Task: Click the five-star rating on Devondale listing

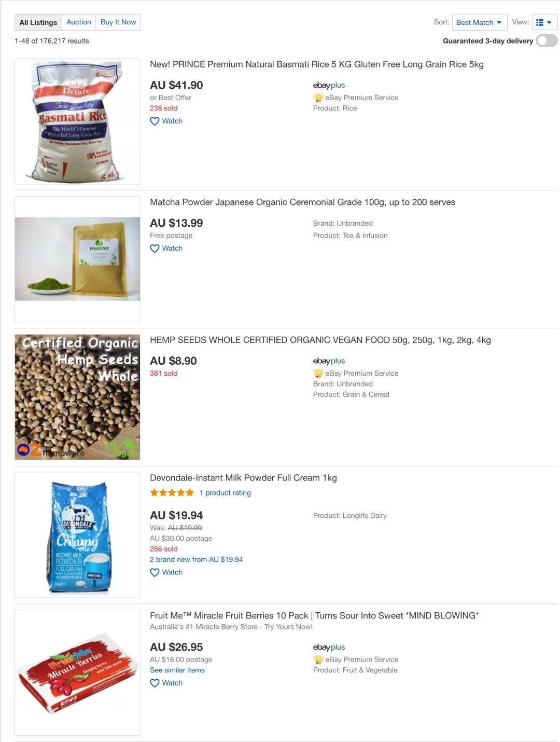Action: point(172,492)
